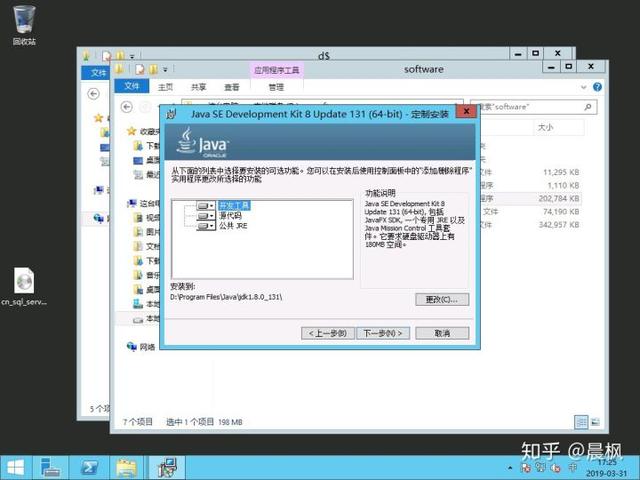
Task: Open the 视频 folder in the navigation pane
Action: 147,217
